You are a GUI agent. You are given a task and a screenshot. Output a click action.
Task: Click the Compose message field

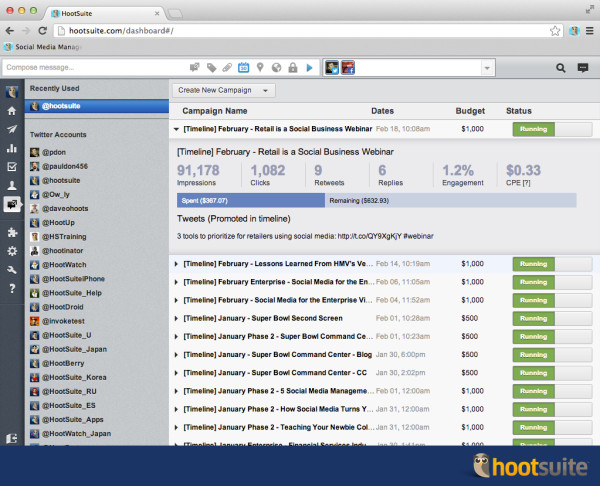click(96, 68)
